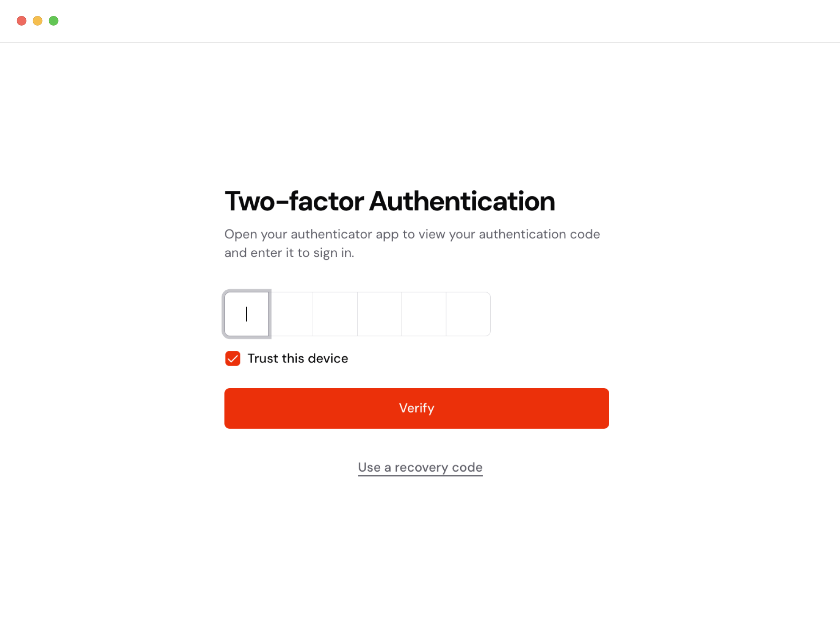Click the yellow minimize window button
This screenshot has height=627, width=840.
[38, 21]
